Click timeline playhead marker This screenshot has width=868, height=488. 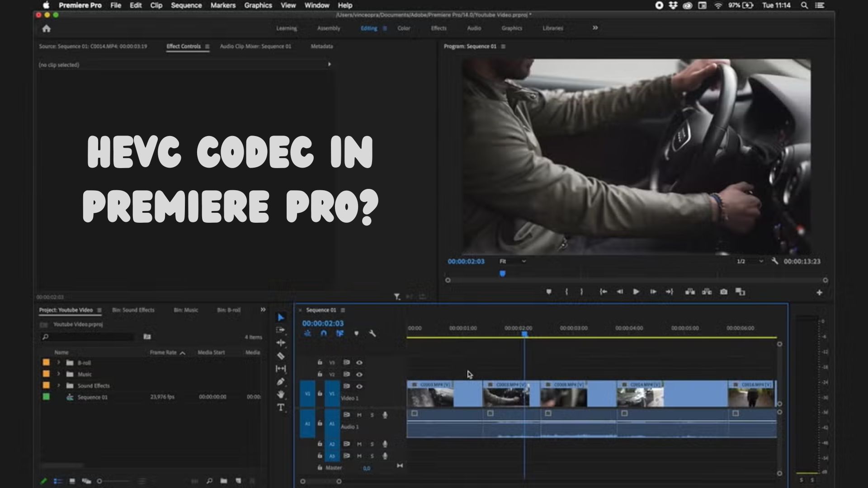[524, 334]
